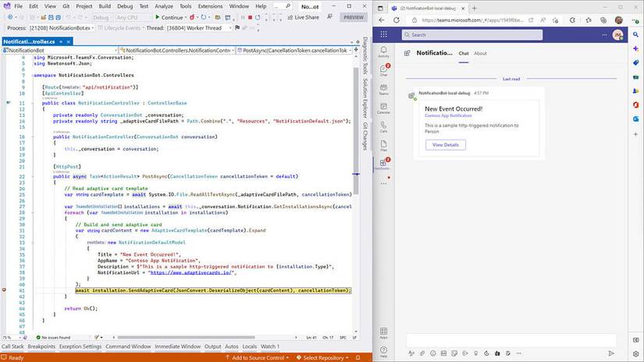Open the GIF picker in Teams compose bar
Viewport: 644px width, 362px height.
pyautogui.click(x=443, y=353)
